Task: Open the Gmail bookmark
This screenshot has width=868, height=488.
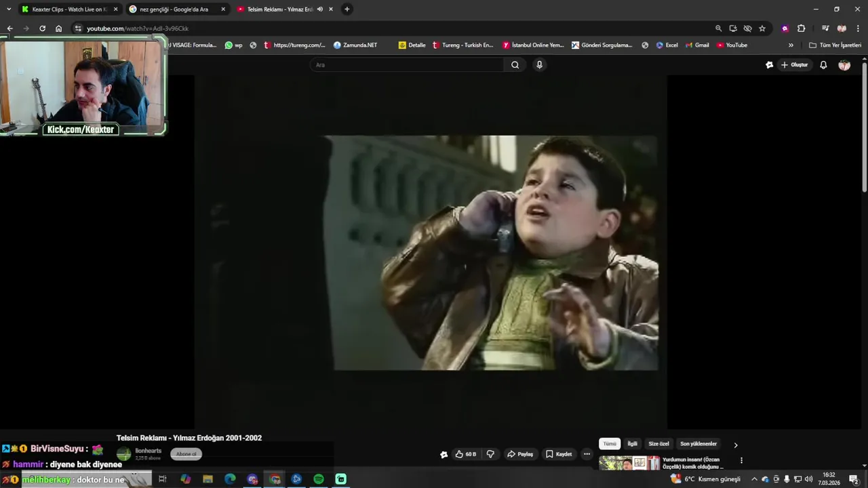Action: pyautogui.click(x=697, y=45)
